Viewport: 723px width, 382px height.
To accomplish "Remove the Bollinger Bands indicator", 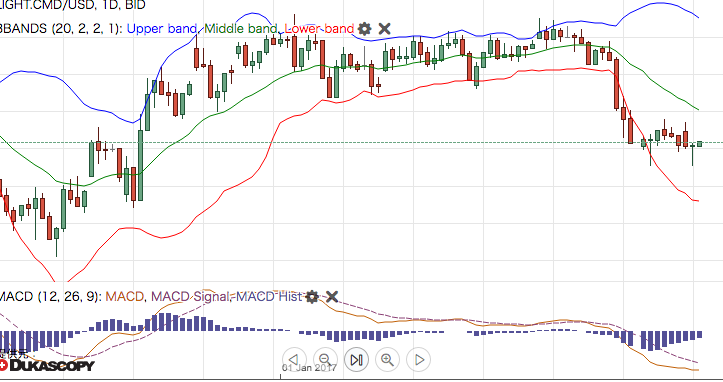I will coord(384,29).
